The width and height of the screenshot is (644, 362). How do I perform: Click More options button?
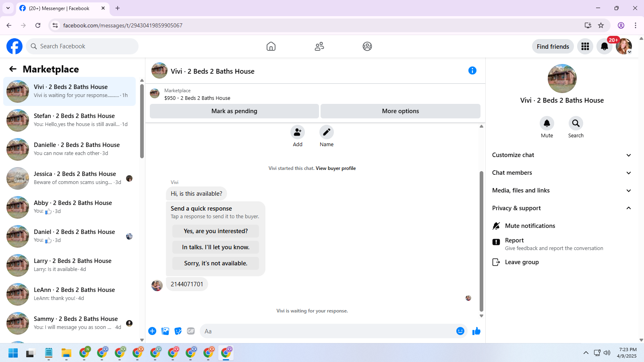(400, 111)
